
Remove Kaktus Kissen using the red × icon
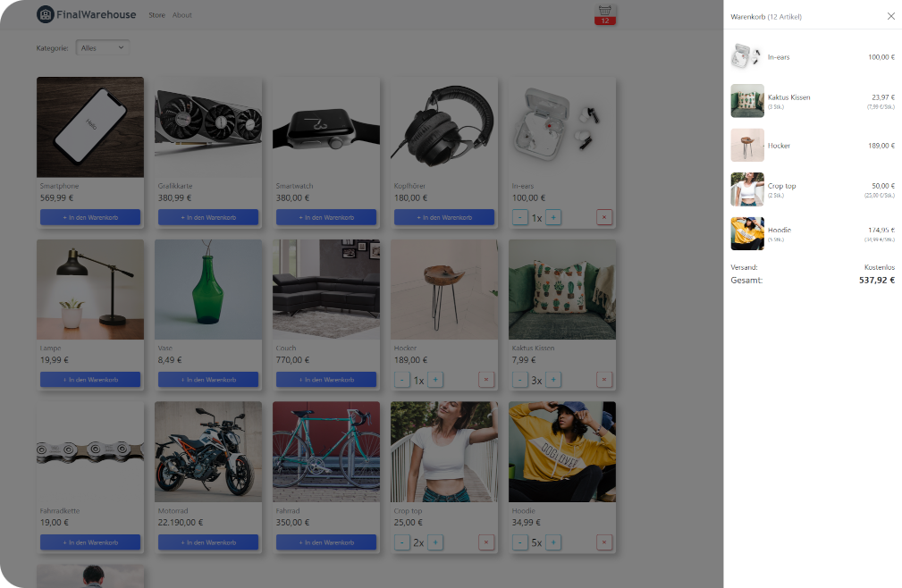(604, 379)
